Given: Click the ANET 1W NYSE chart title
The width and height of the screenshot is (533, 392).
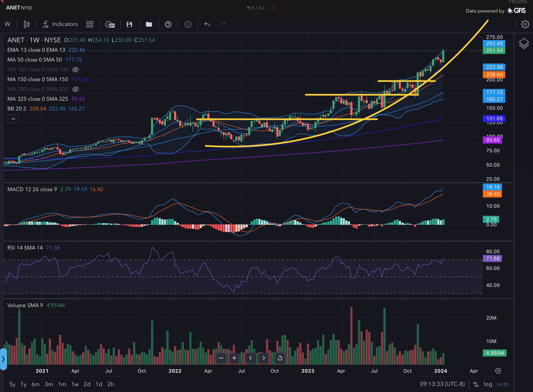Looking at the screenshot, I should pyautogui.click(x=34, y=40).
